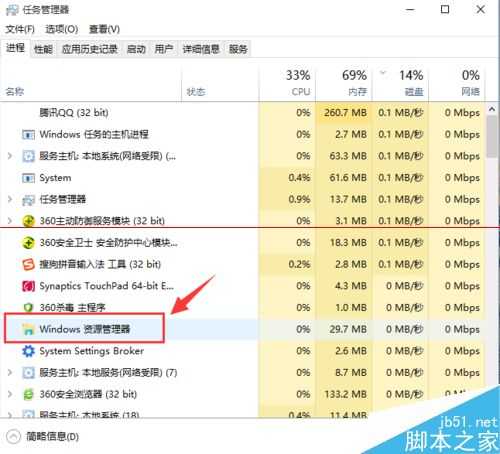Click the 简略信息(D) button
This screenshot has height=454, width=500.
point(42,437)
